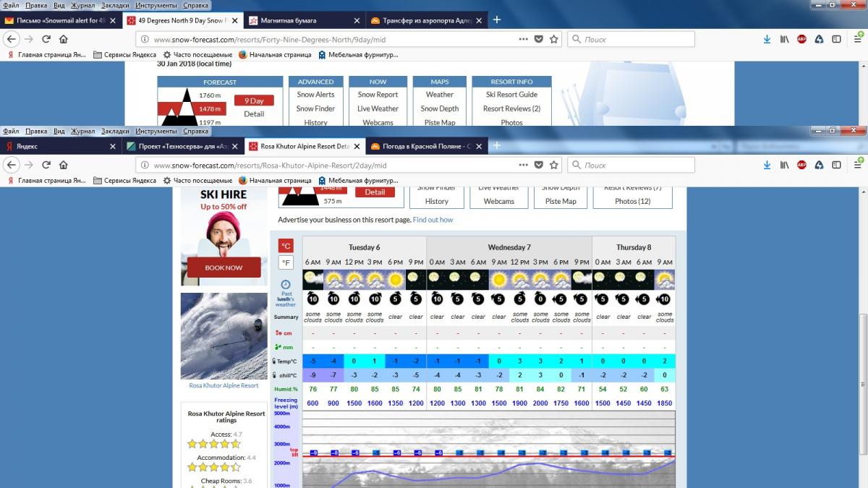Click Find out how link
Image resolution: width=868 pixels, height=488 pixels.
click(433, 220)
